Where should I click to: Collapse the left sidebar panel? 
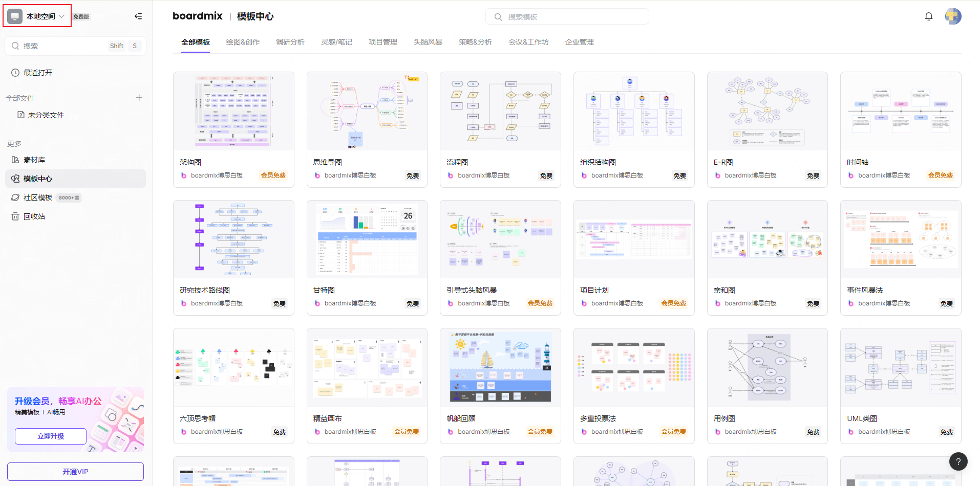tap(138, 16)
